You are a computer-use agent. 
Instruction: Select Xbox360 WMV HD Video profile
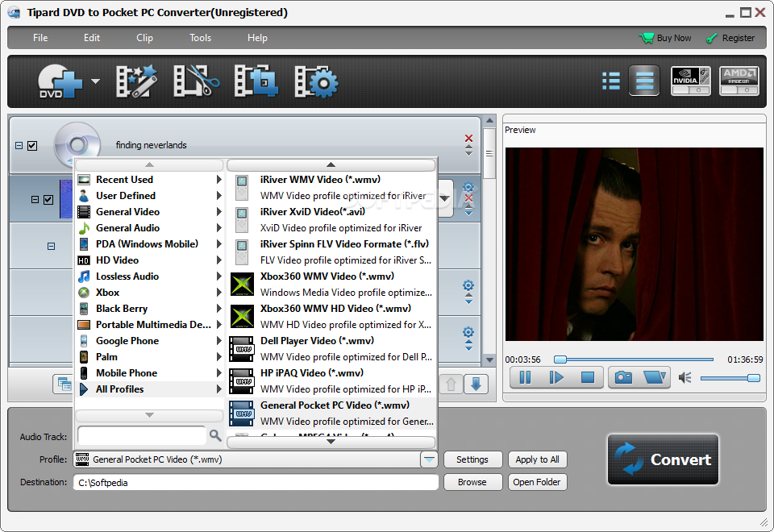pyautogui.click(x=331, y=316)
